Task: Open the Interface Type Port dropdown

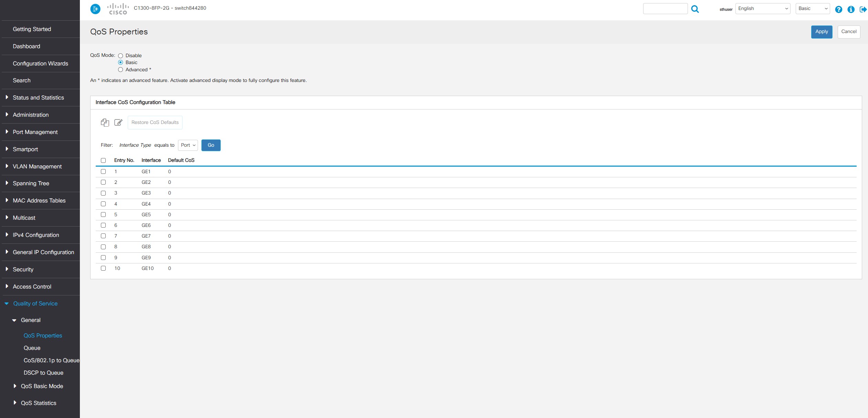Action: click(x=188, y=145)
